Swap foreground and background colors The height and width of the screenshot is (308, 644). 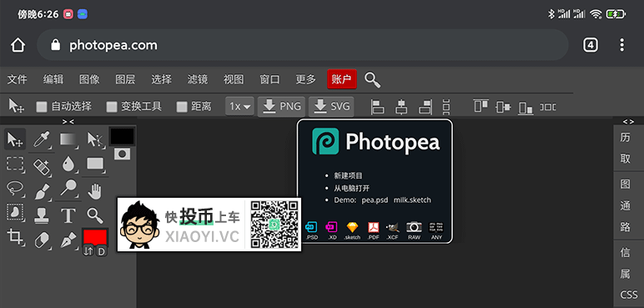click(88, 250)
